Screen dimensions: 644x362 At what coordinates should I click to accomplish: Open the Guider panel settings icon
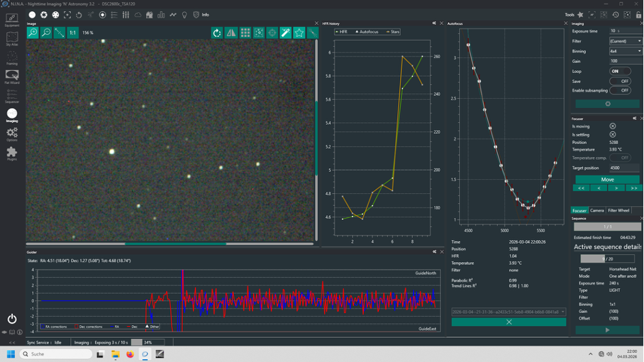point(434,252)
